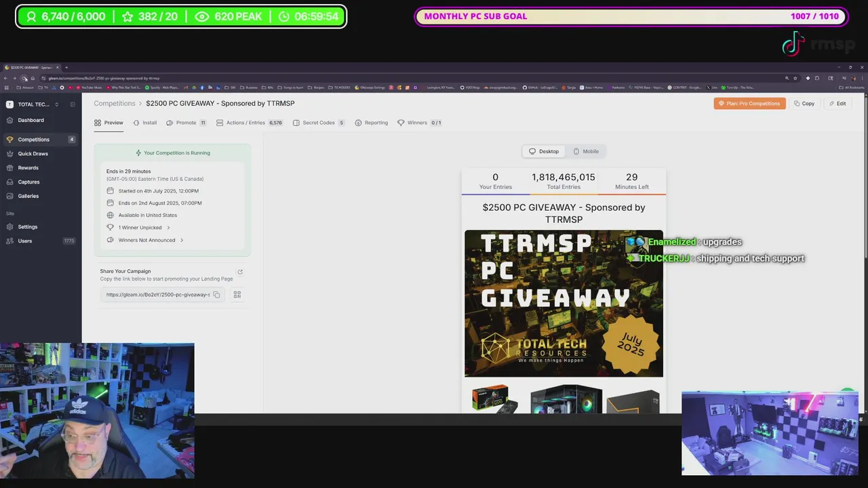Click the Plan: Pro Competitions button
Viewport: 868px width, 488px height.
tap(749, 104)
